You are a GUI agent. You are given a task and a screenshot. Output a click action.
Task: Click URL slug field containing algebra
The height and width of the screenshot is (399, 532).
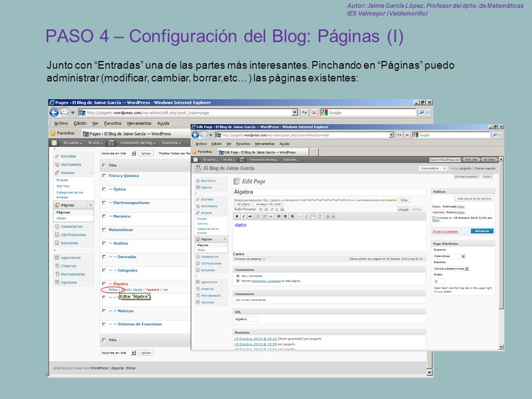point(246,319)
